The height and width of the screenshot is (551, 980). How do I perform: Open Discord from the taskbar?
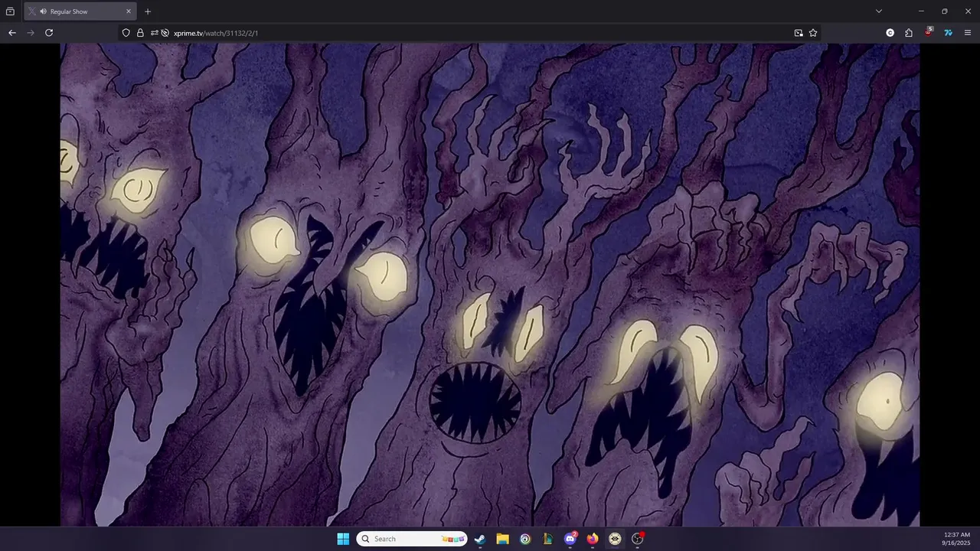tap(570, 539)
